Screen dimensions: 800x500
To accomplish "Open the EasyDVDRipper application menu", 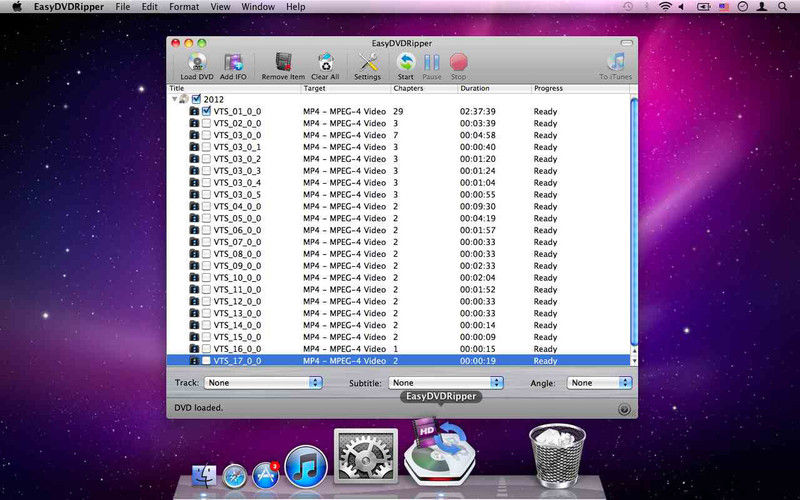I will (69, 7).
